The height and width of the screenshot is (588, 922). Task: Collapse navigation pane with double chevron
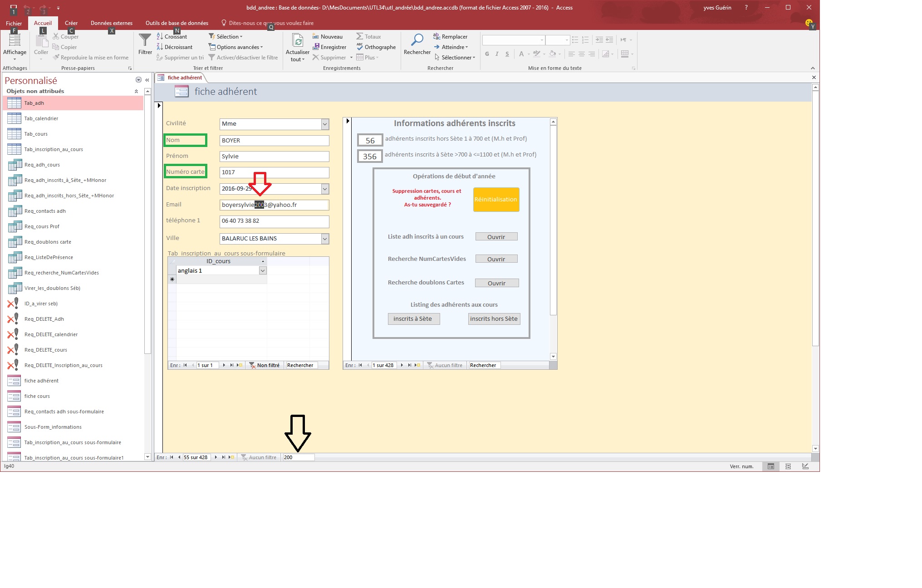point(147,80)
